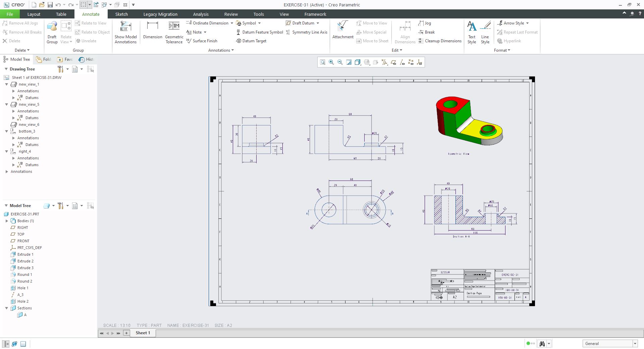Click the Repaint icon in graphics toolbar
Image resolution: width=644 pixels, height=349 pixels.
pos(349,62)
